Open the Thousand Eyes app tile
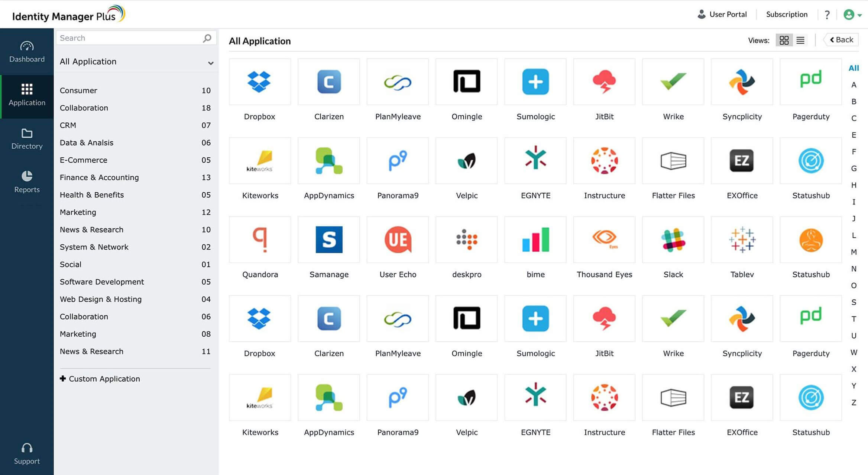Screen dimensions: 868x475 [x=604, y=240]
